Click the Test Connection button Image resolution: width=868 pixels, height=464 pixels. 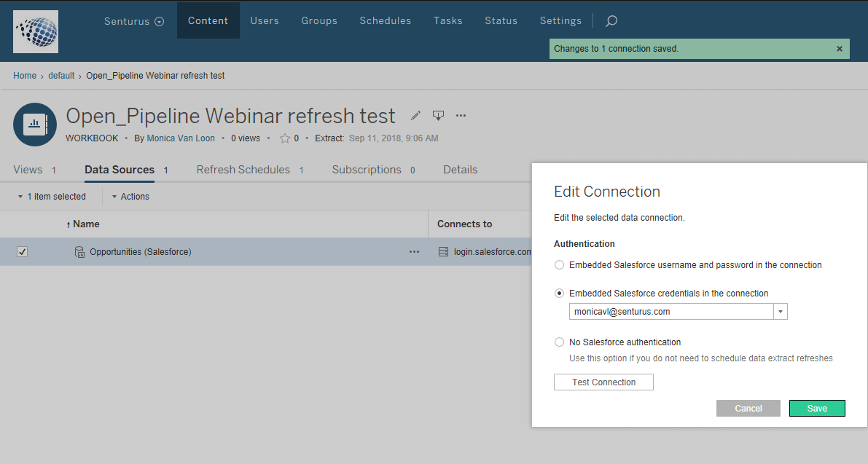[603, 382]
